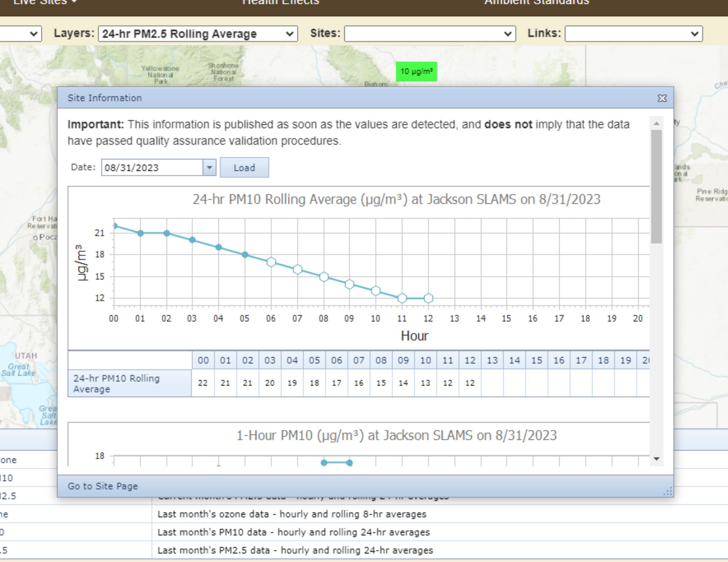Open the Sites dropdown
This screenshot has width=728, height=562.
pyautogui.click(x=430, y=34)
